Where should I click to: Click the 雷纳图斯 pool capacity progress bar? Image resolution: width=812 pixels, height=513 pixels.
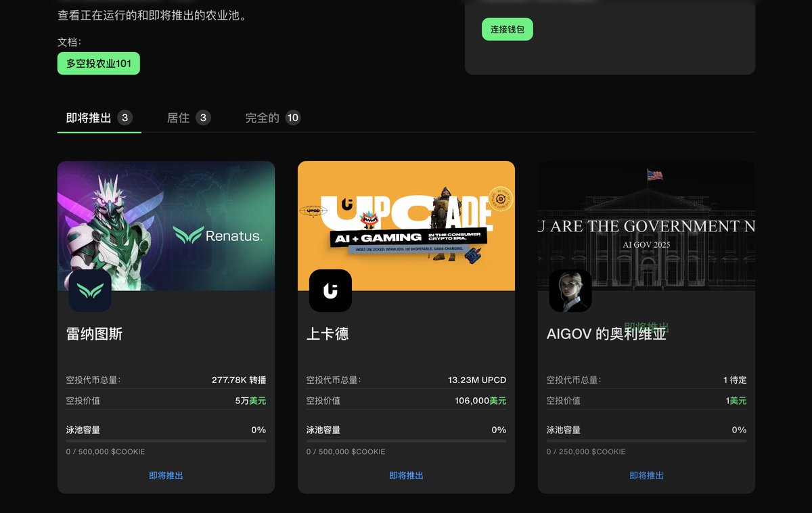pos(166,441)
